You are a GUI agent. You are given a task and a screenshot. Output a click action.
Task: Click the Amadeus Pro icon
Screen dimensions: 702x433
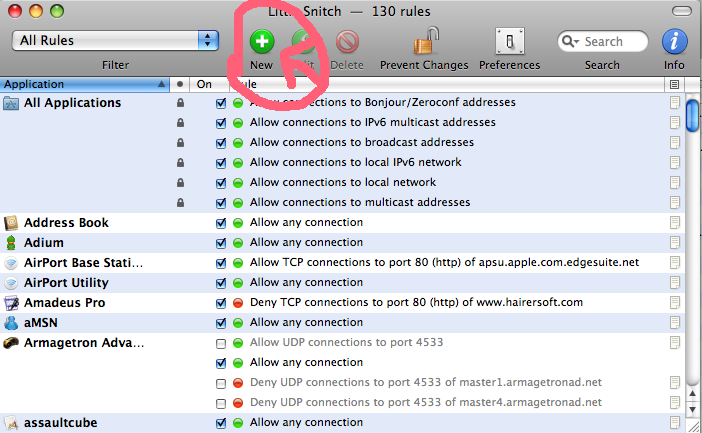click(x=11, y=303)
